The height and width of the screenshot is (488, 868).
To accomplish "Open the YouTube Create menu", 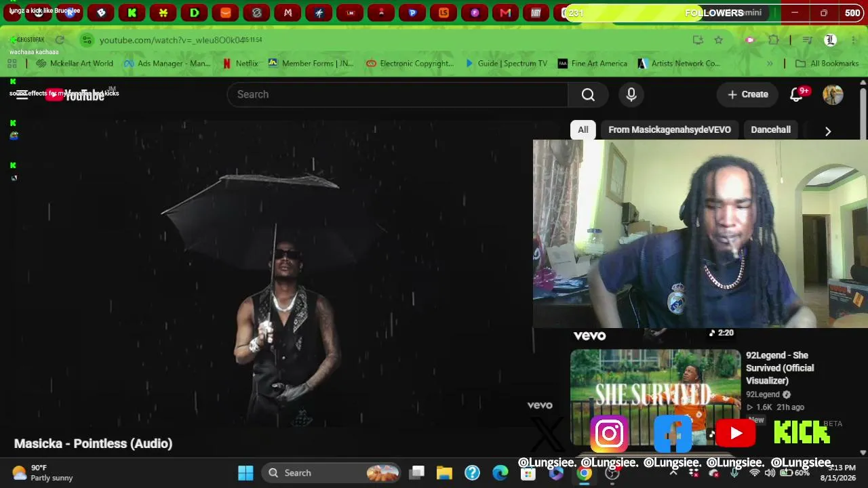I will [x=748, y=94].
